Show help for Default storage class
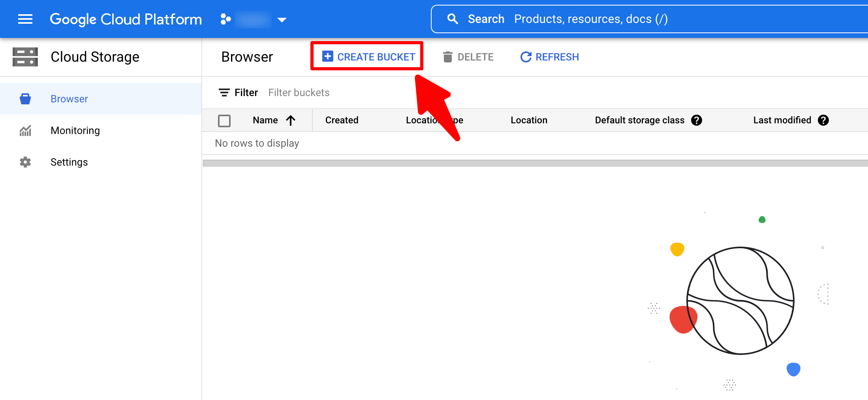This screenshot has width=868, height=400. (x=697, y=120)
